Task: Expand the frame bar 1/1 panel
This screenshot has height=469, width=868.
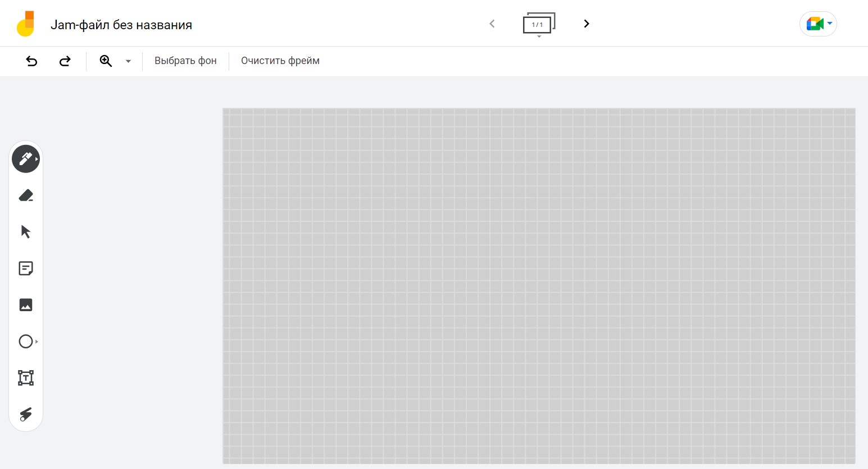Action: (538, 25)
